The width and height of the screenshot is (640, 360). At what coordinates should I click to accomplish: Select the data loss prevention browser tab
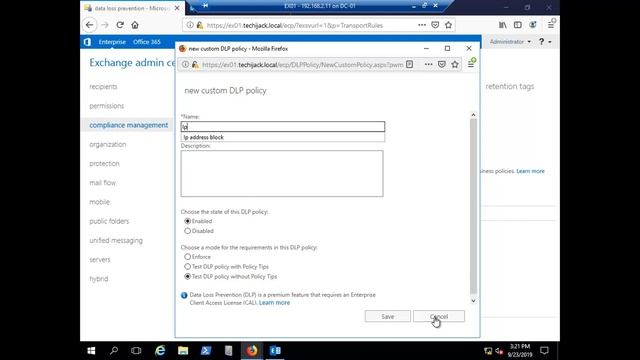tap(132, 8)
